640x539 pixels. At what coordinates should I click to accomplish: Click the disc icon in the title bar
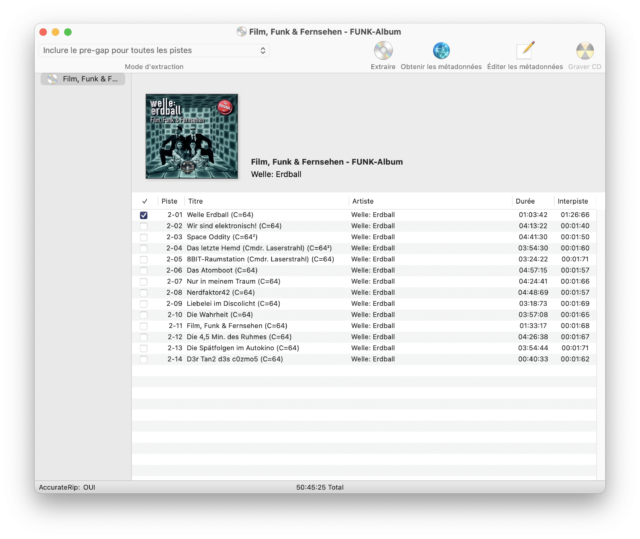click(241, 31)
